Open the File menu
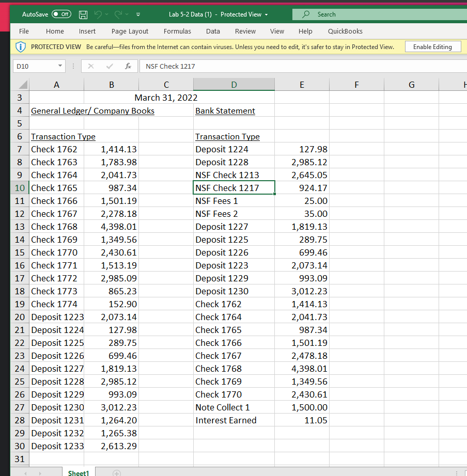The image size is (467, 476). pos(24,31)
